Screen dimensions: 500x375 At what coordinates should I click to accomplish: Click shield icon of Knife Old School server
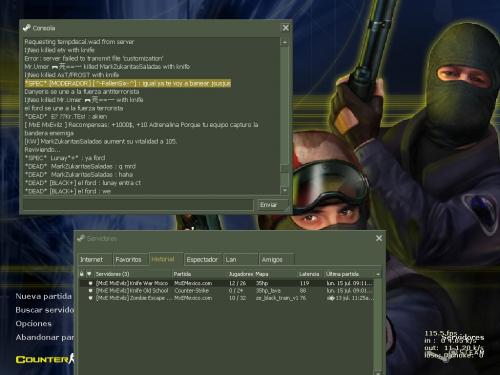(x=90, y=291)
